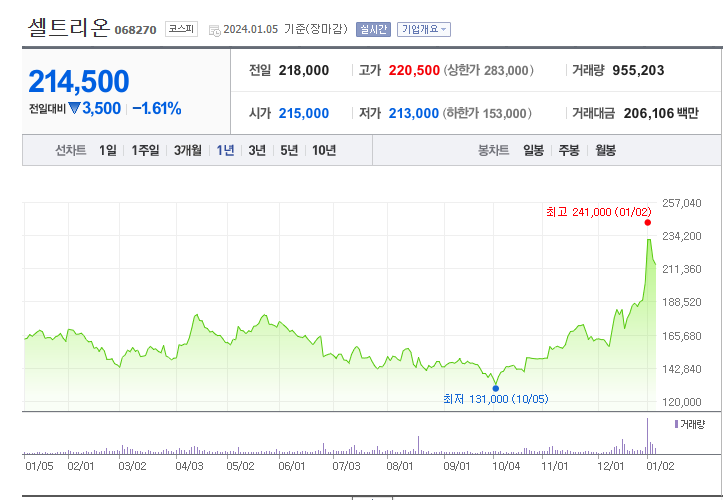Click the 셀트리온 stock name heading
723x500 pixels.
[68, 28]
